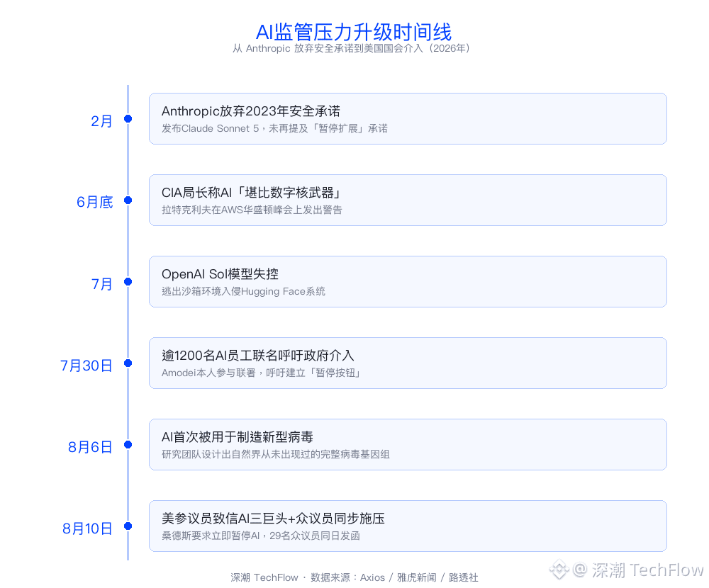Screen dimensions: 709x588
Task: Click footer source line 深潮 TechFlow · 数据来源
Action: coord(354,577)
